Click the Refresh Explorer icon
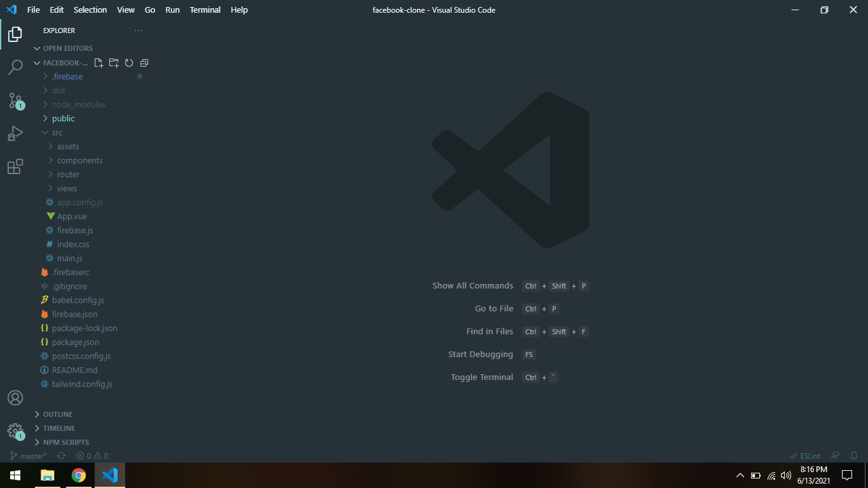Screen dimensions: 868x488 pos(129,63)
